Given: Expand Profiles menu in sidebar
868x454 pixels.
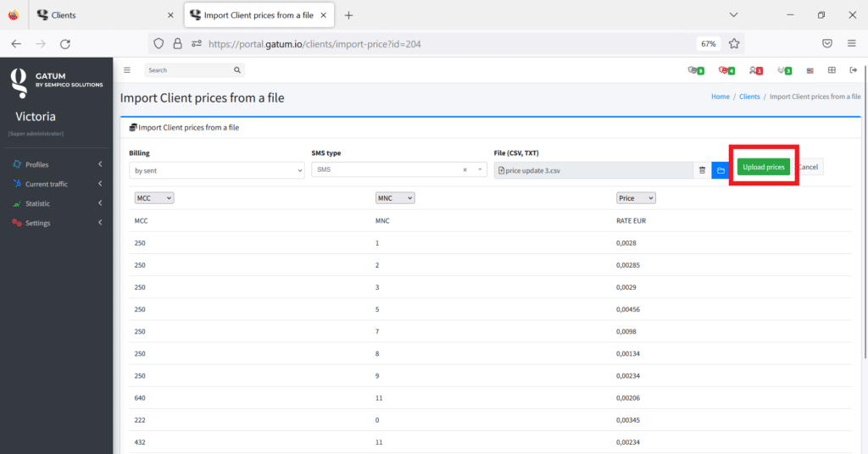Looking at the screenshot, I should (57, 164).
